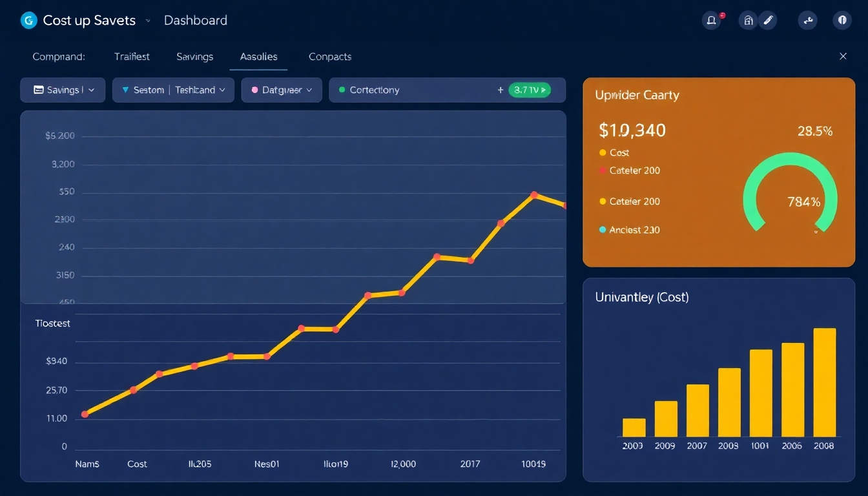Viewport: 868px width, 496px height.
Task: Click the green 3.71V badge button
Action: click(530, 90)
